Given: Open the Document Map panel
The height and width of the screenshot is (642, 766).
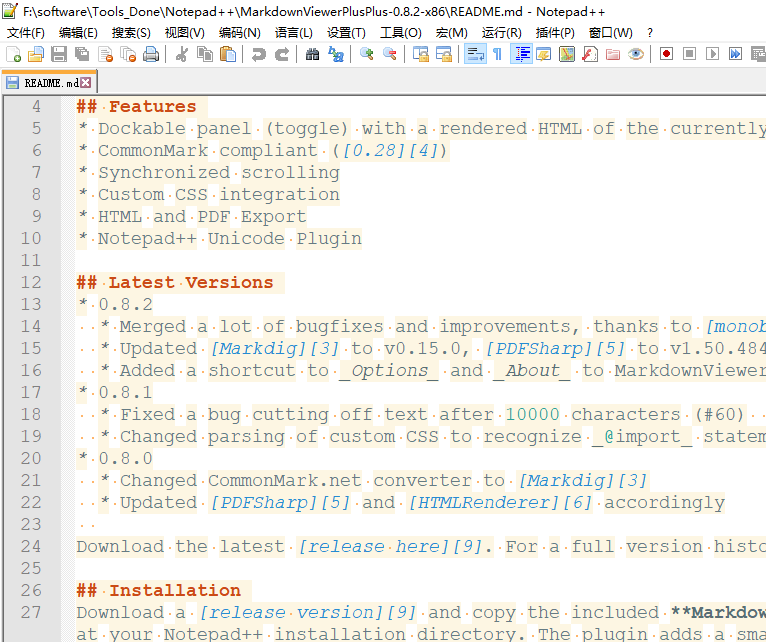Looking at the screenshot, I should 567,54.
